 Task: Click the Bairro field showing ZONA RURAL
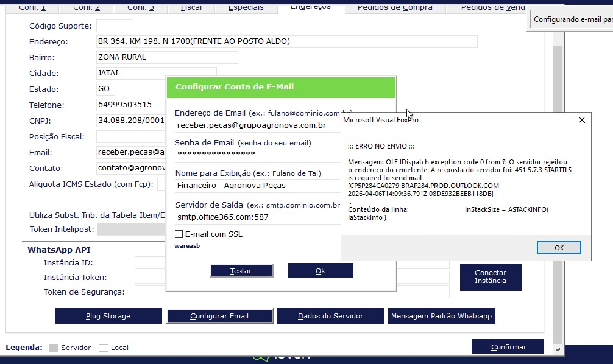pos(167,57)
